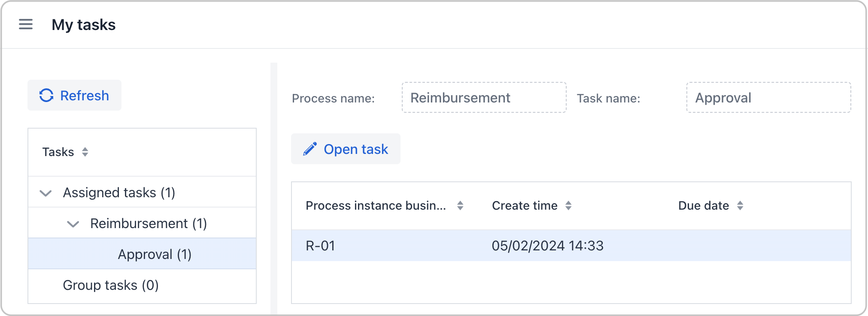Select the Group tasks (0) item

click(111, 285)
